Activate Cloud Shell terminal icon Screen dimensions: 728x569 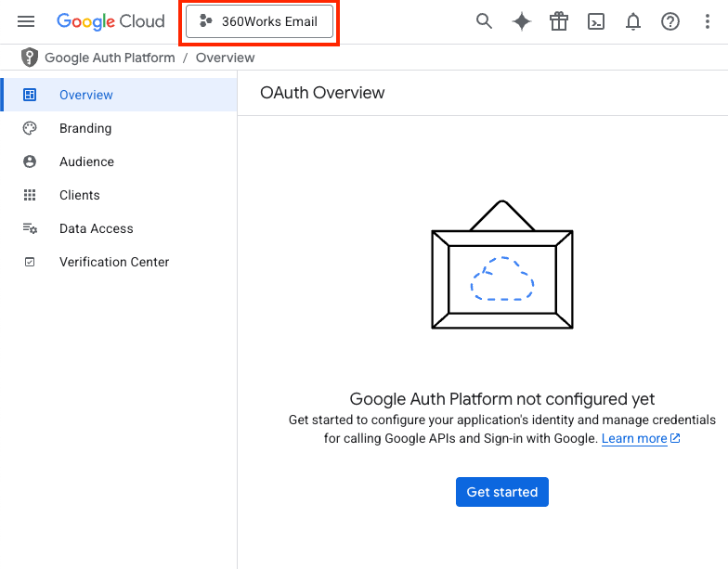596,21
